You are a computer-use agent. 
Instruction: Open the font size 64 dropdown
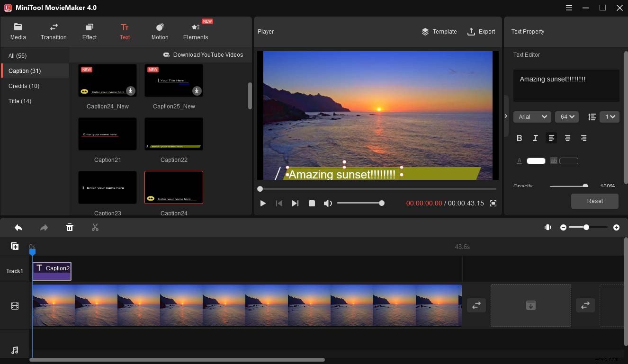[567, 116]
